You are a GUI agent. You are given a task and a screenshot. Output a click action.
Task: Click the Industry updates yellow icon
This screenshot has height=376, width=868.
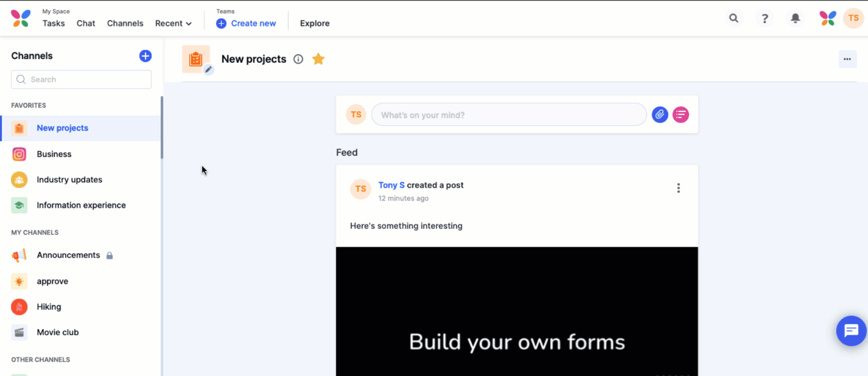coord(19,180)
